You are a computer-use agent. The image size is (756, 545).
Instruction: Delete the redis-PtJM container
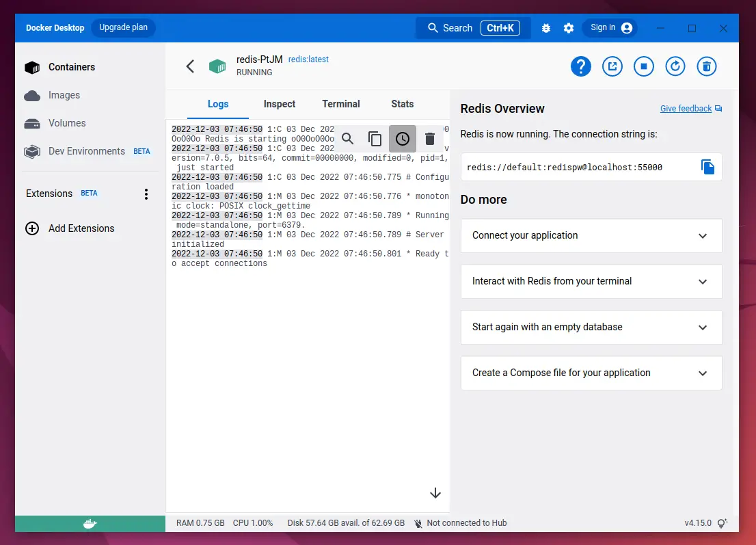point(707,66)
